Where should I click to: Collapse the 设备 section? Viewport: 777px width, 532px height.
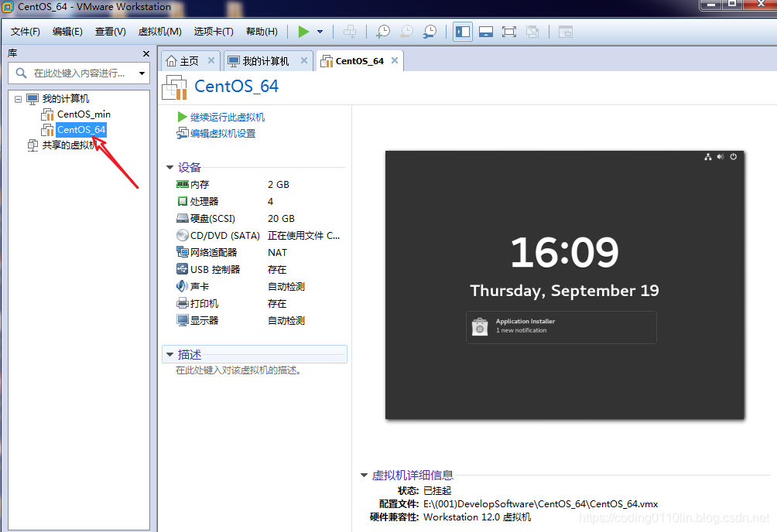(x=170, y=168)
